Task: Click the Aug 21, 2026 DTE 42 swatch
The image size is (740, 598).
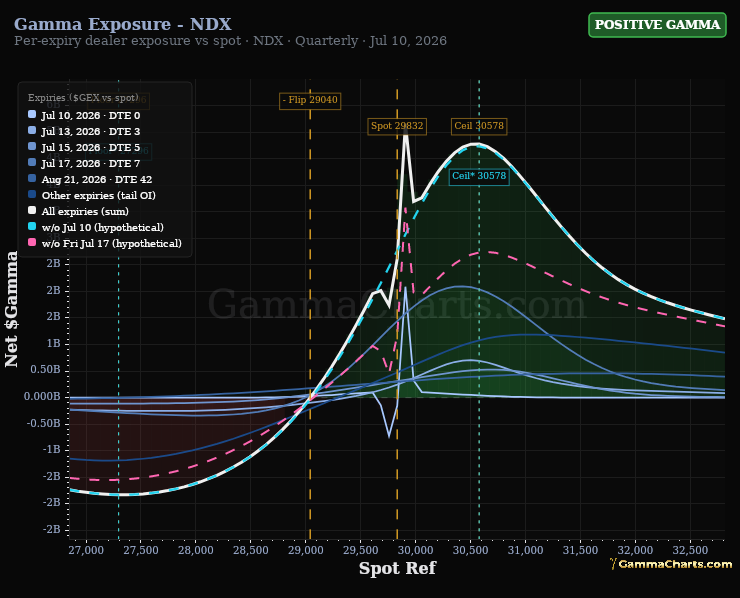Action: [32, 178]
